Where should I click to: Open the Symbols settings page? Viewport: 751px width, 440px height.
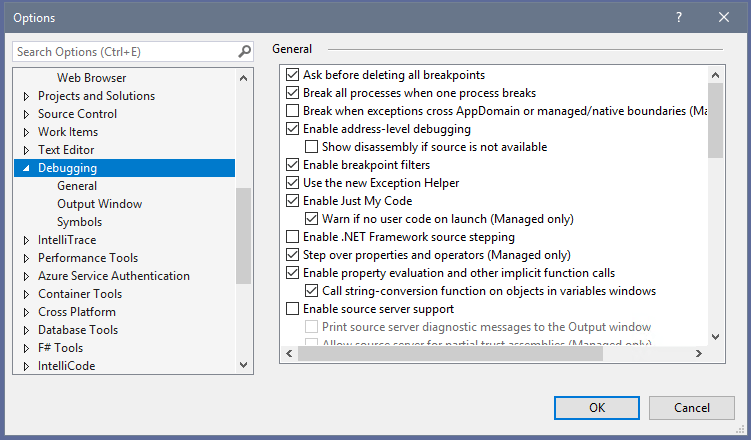(79, 222)
